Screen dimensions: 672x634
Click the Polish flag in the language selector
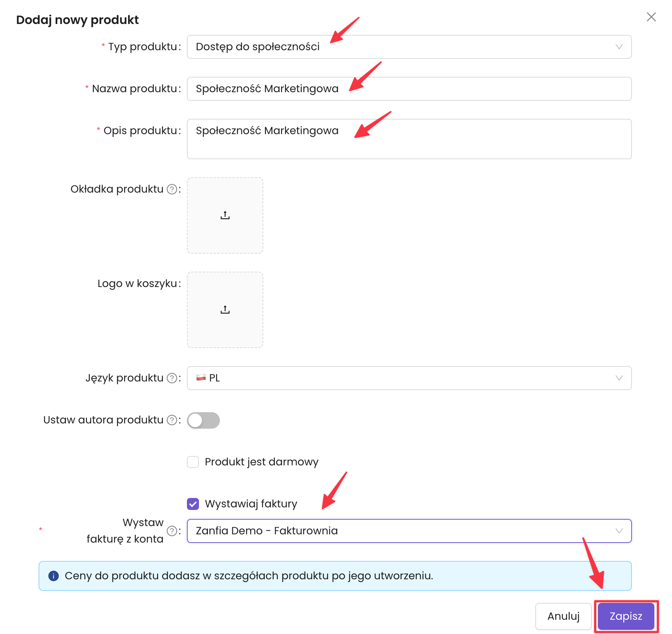coord(201,378)
